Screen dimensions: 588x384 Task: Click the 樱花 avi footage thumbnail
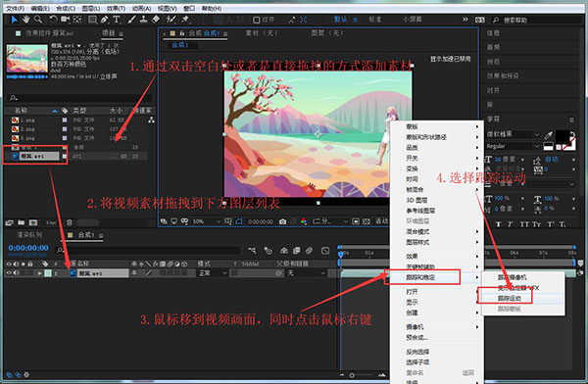[27, 59]
